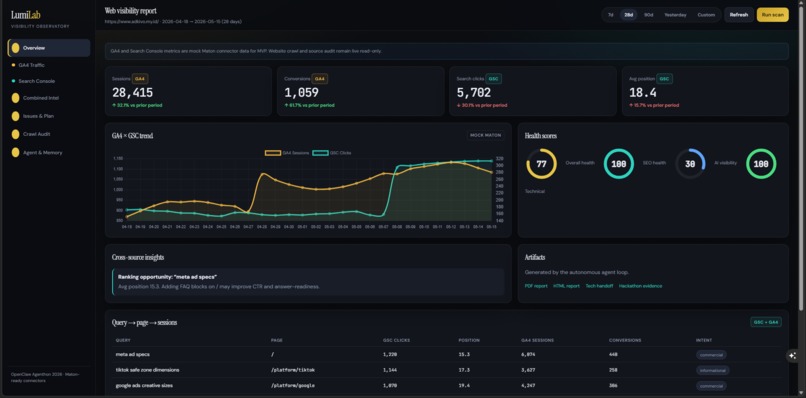Click the Overall health score ring 77
Screen dimensions: 806x398
coord(541,164)
